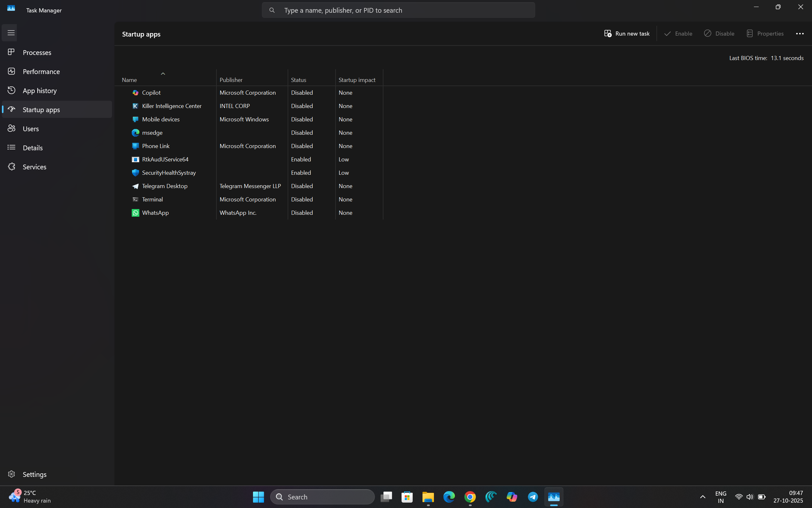Show hidden system tray icons chevron
Viewport: 812px width, 508px height.
point(702,497)
